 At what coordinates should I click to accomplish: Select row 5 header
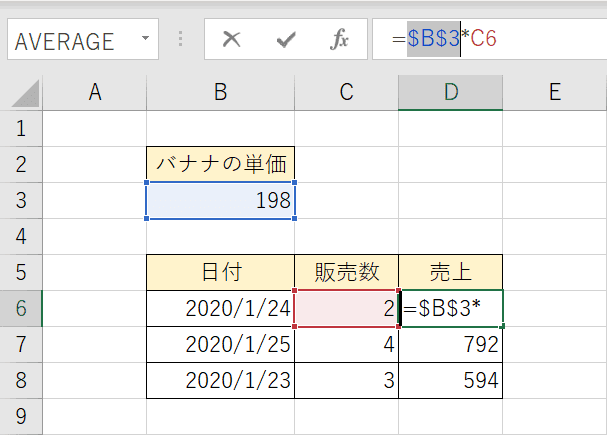click(x=21, y=272)
